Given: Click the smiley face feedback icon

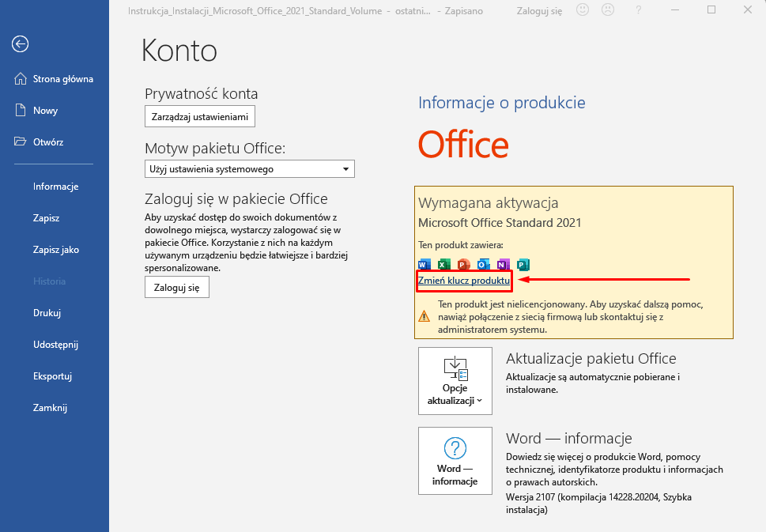Looking at the screenshot, I should coord(583,9).
